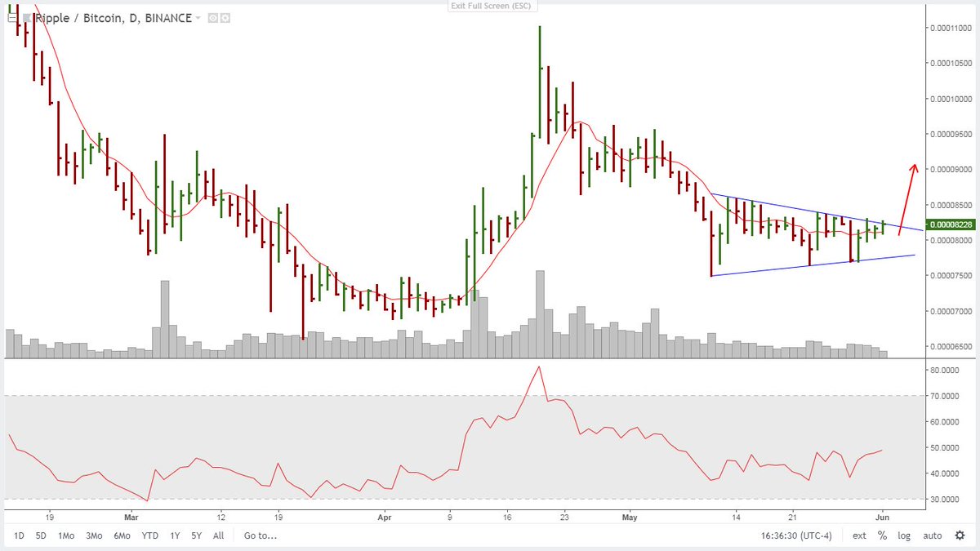Open the chart settings gear at the bottom right
Viewport: 980px width, 551px height.
[959, 535]
